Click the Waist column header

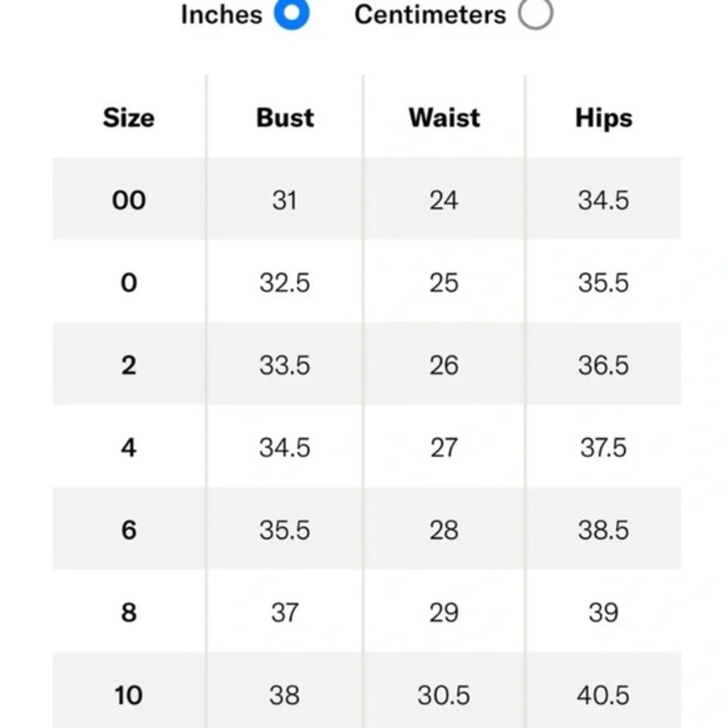click(x=444, y=117)
